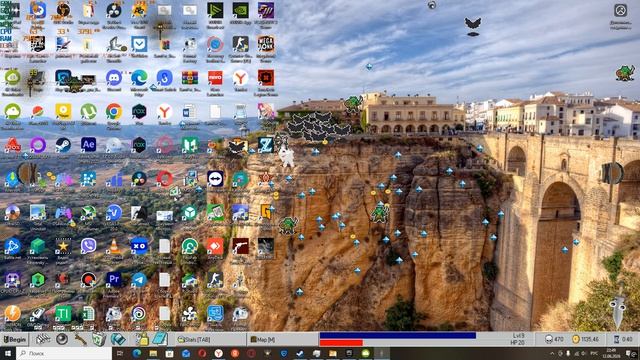Open the taskbar clock and calendar
Screen dimensions: 640x360
[612, 353]
